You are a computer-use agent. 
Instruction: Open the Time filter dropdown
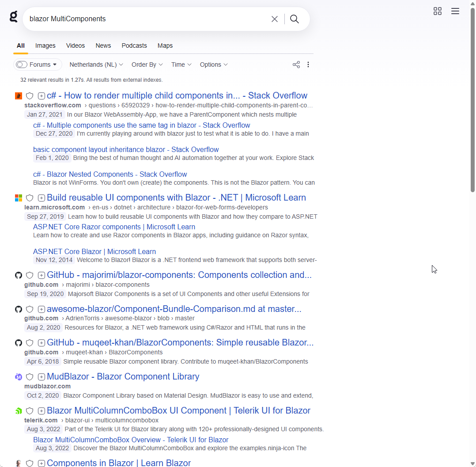coord(181,65)
